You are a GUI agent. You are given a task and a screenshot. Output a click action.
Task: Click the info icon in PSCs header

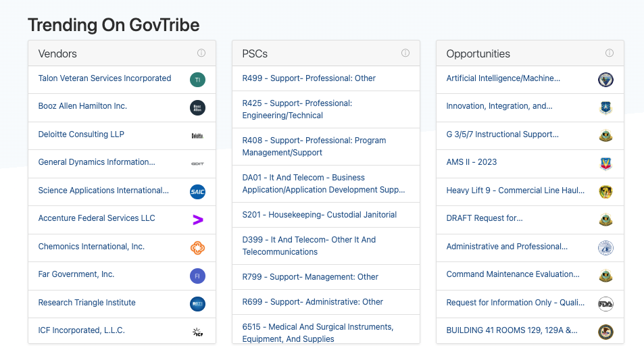[405, 53]
